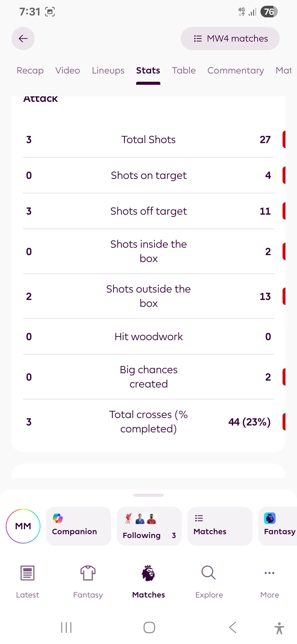Open the Commentary tab
This screenshot has height=644, width=297.
click(x=236, y=70)
